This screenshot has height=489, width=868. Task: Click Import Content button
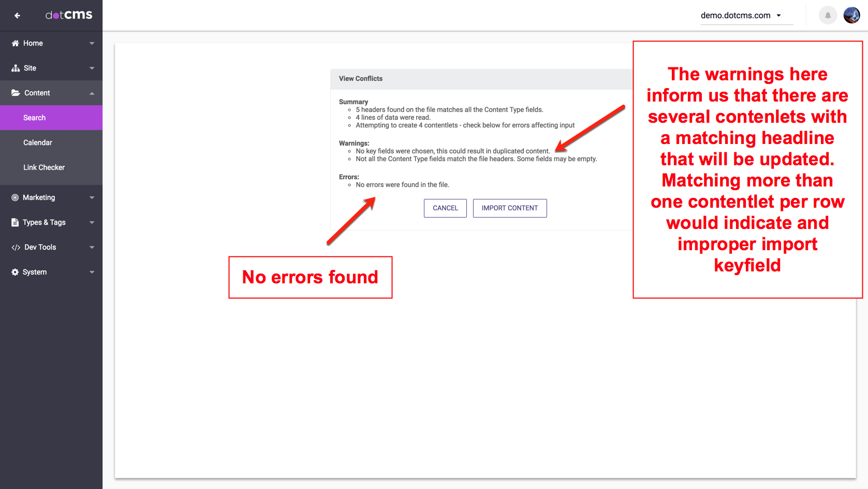[509, 208]
